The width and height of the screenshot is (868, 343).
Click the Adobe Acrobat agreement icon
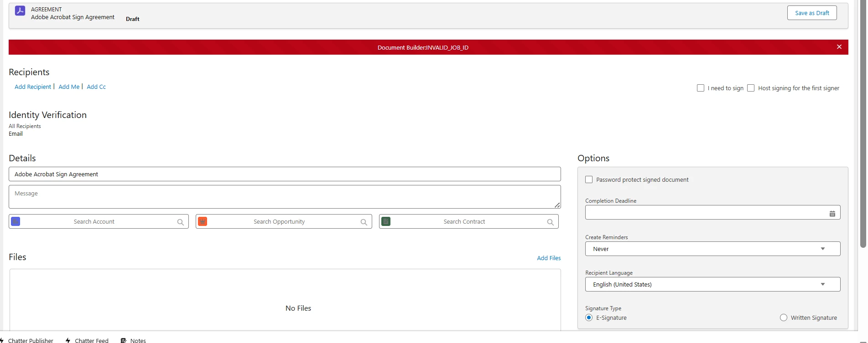tap(20, 10)
